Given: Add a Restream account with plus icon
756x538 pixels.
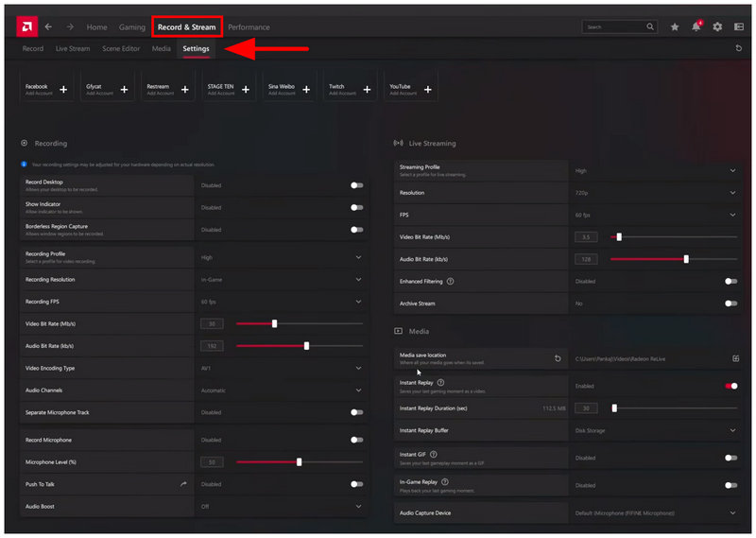Looking at the screenshot, I should coord(184,89).
